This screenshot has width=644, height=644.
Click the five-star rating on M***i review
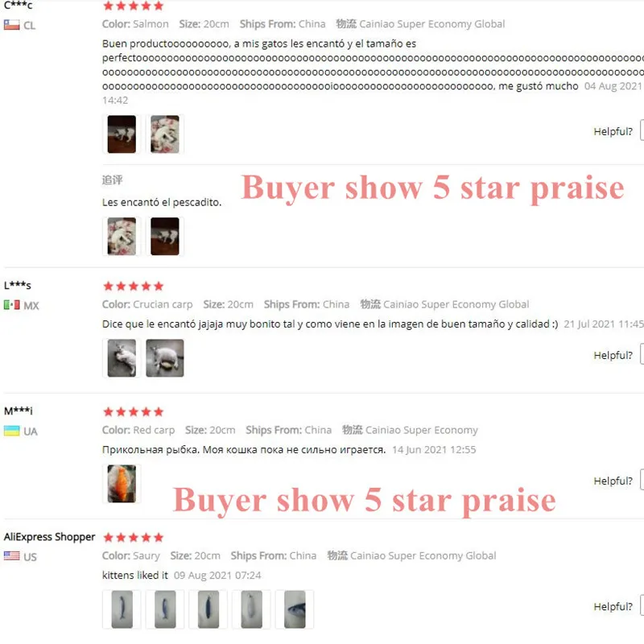point(134,411)
